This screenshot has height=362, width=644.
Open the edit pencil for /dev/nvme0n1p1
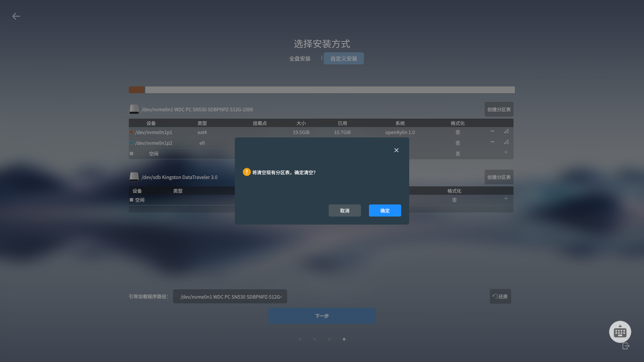click(x=506, y=131)
